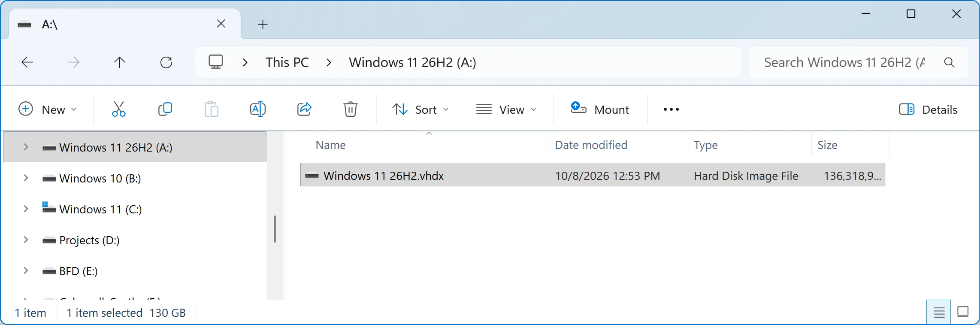Select the Windows 11 26H2.vhdx file

pyautogui.click(x=593, y=175)
